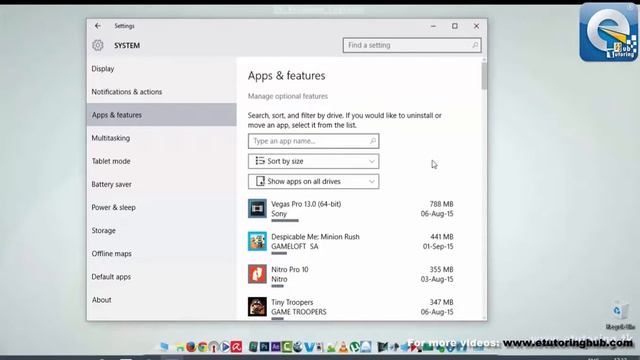Close the Settings window
This screenshot has height=360, width=640.
coord(476,26)
